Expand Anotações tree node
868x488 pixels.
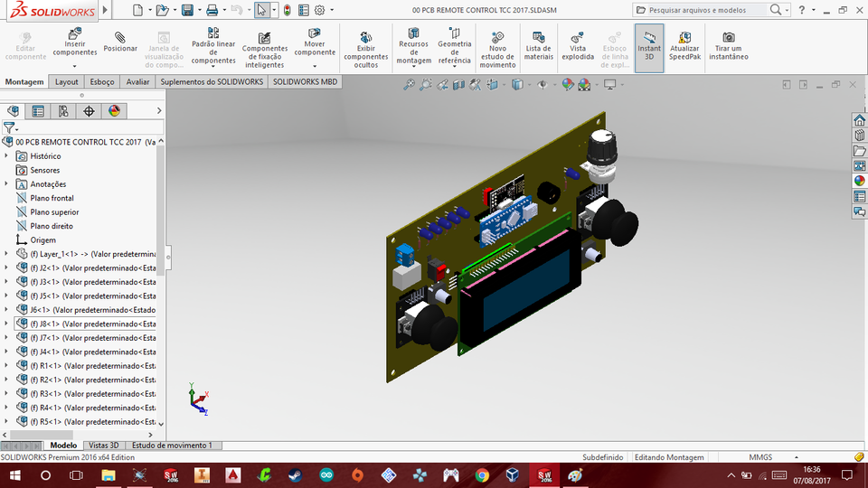tap(6, 184)
